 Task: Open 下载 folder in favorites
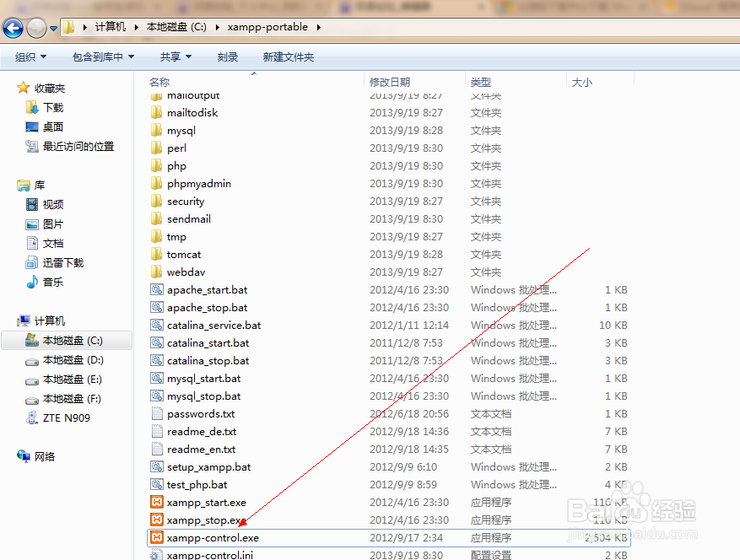(x=46, y=108)
